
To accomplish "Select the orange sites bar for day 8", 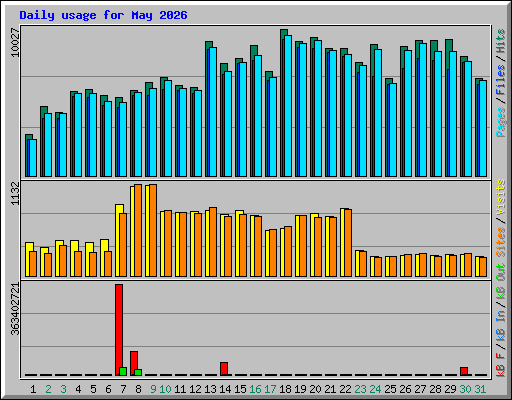I will click(138, 230).
